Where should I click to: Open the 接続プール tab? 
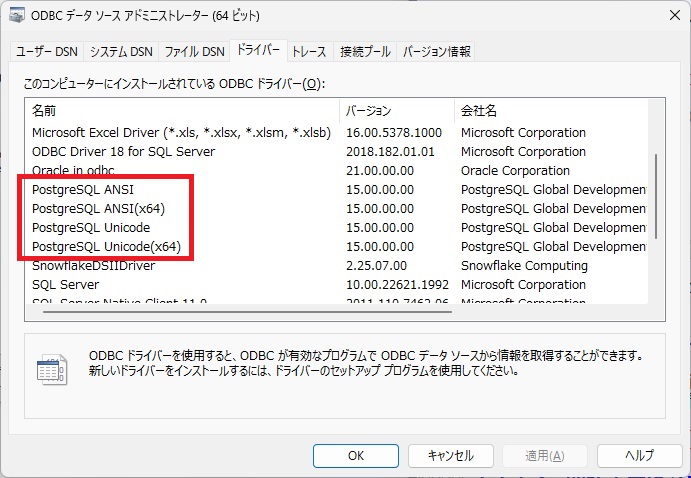[x=365, y=52]
